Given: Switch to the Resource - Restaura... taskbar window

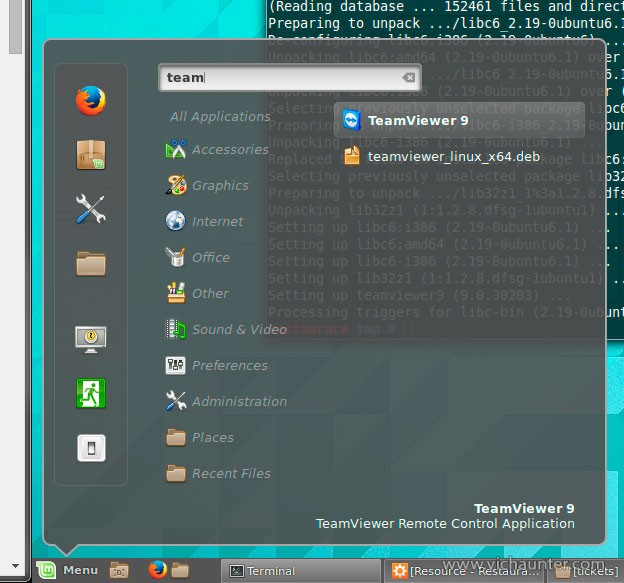Looking at the screenshot, I should tap(465, 571).
